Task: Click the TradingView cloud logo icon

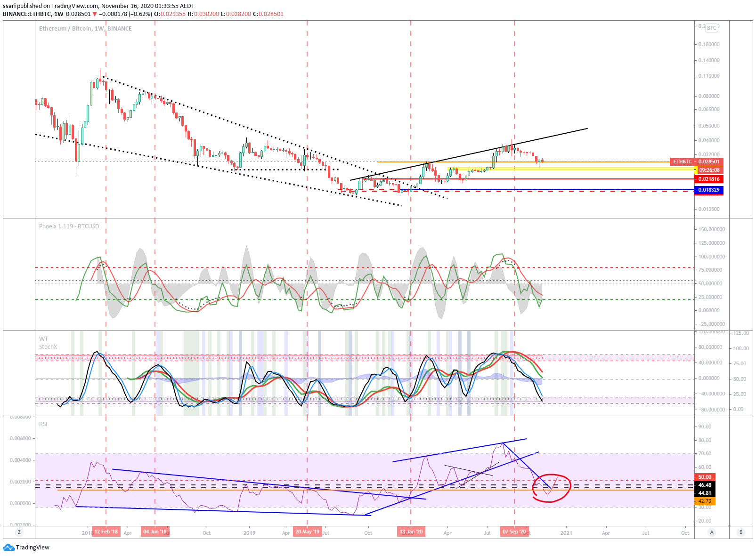Action: pyautogui.click(x=8, y=547)
